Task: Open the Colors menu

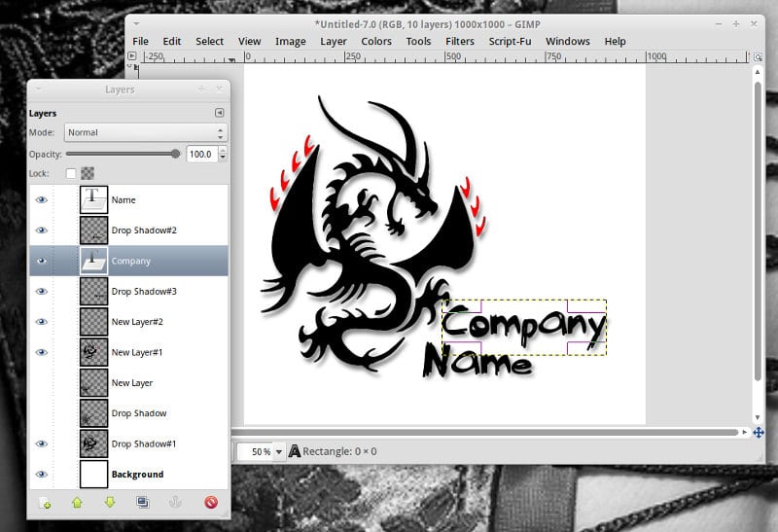Action: point(376,41)
